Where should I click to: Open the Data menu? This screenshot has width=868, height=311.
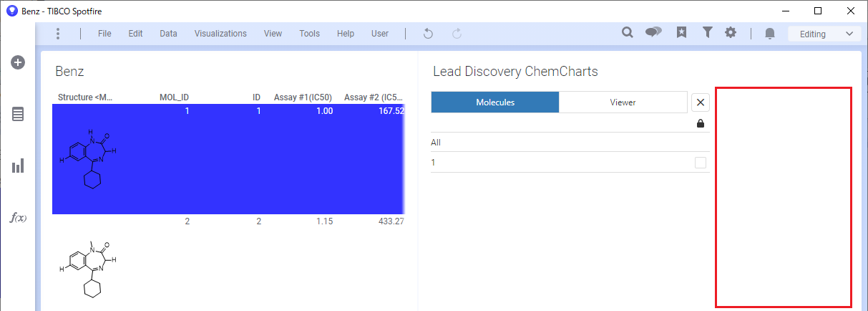(168, 34)
